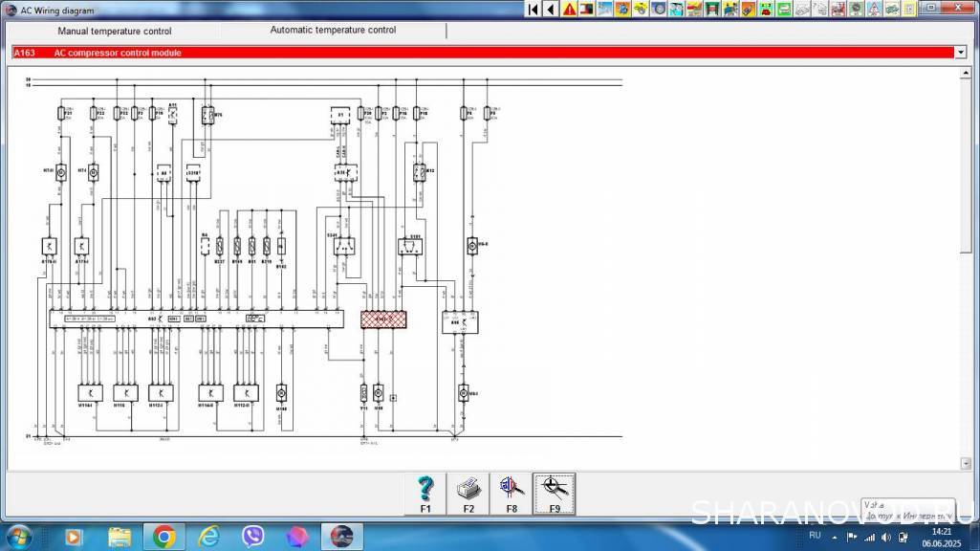This screenshot has width=980, height=551.
Task: Click the F1 help question mark button
Action: pyautogui.click(x=425, y=494)
